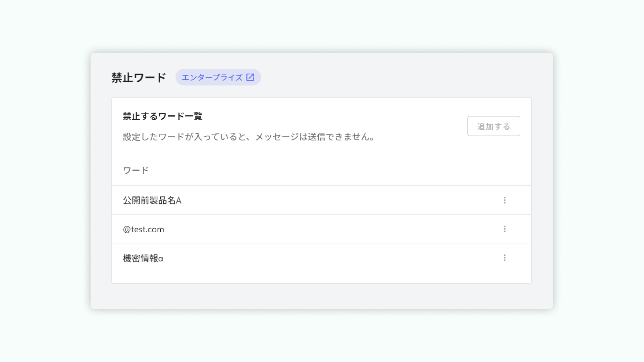Image resolution: width=644 pixels, height=362 pixels.
Task: Open the エンタープライズ plan link
Action: pyautogui.click(x=213, y=77)
